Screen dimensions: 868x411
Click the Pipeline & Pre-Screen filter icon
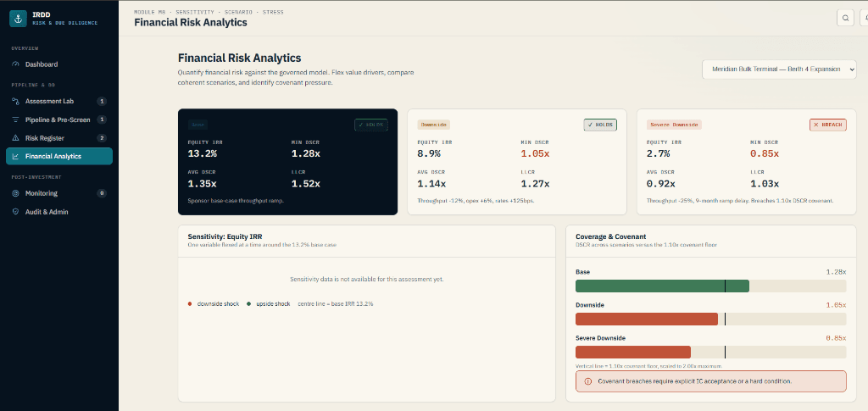coord(15,119)
